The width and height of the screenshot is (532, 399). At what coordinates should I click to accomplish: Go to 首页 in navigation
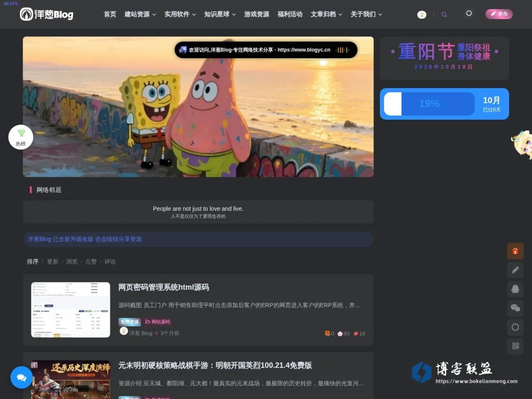tap(110, 14)
